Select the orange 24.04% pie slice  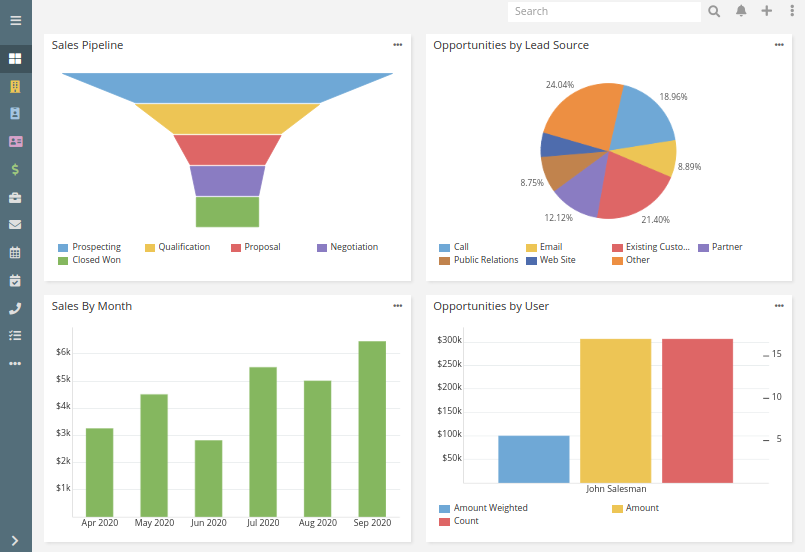585,116
